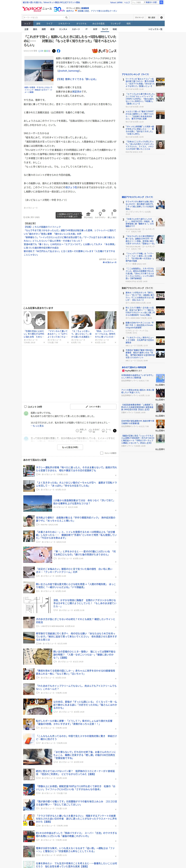The height and width of the screenshot is (868, 186).
Task: Click the blue web search magnifier button
Action: [161, 2]
